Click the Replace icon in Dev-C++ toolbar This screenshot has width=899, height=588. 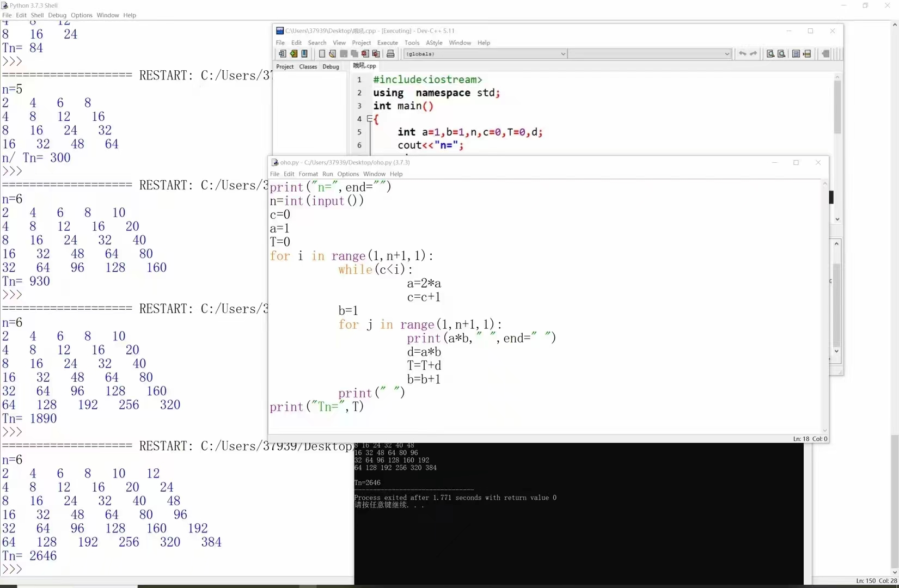click(781, 54)
